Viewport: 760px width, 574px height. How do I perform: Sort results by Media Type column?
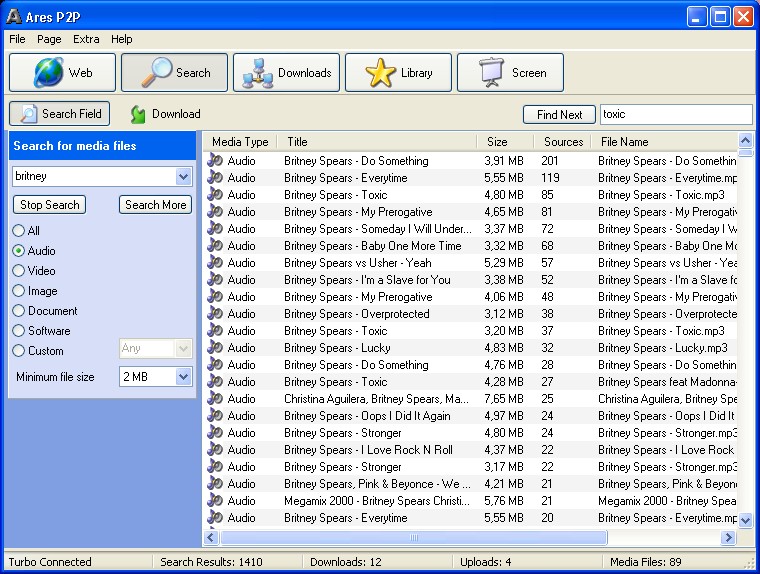coord(240,142)
